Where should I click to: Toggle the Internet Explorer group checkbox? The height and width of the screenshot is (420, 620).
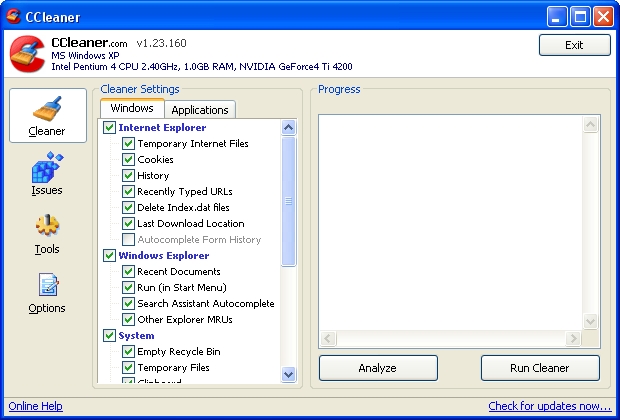(x=110, y=128)
